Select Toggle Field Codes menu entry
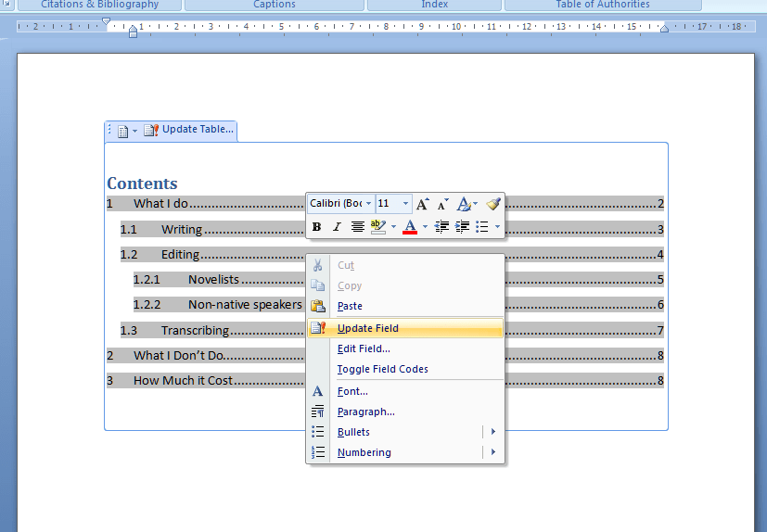 [x=382, y=369]
